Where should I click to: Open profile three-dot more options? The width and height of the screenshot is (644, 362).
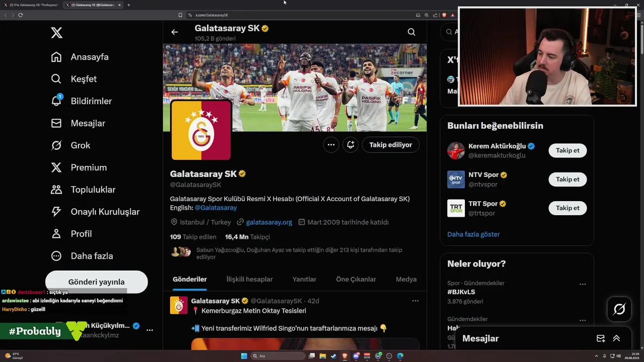tap(331, 145)
